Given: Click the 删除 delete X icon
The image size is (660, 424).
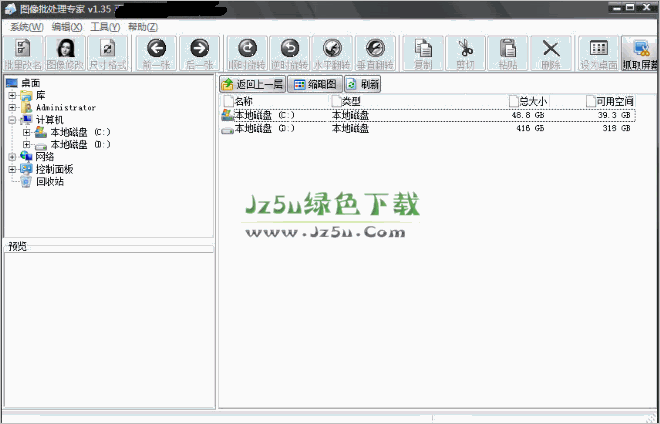Looking at the screenshot, I should (x=551, y=53).
